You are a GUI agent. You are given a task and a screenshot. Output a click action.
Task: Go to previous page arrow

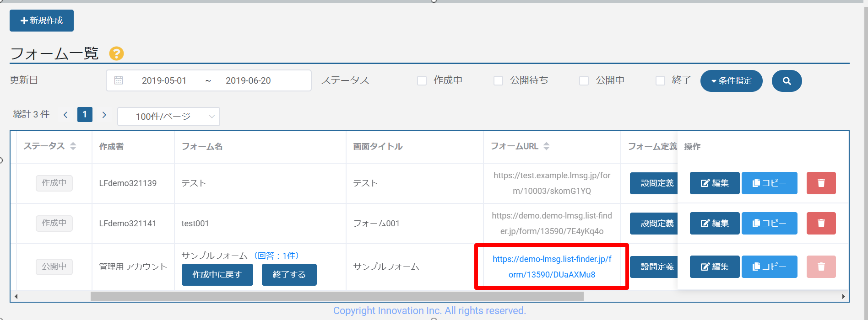(x=65, y=115)
